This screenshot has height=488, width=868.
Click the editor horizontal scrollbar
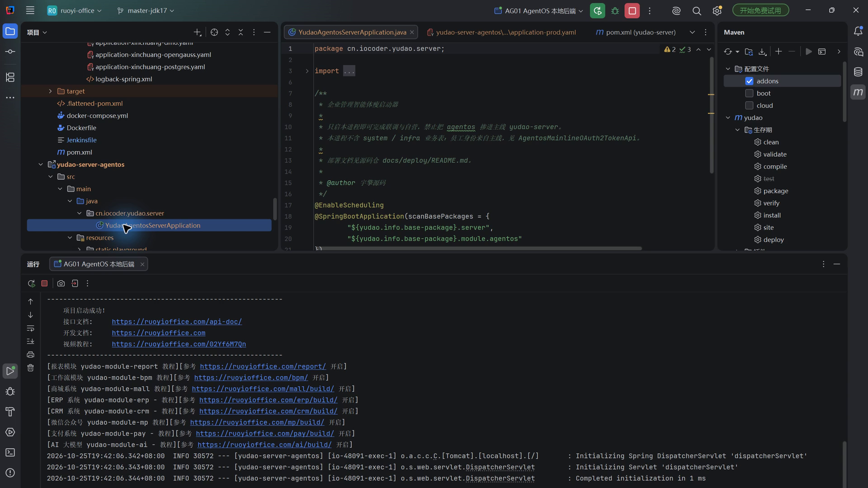pyautogui.click(x=478, y=248)
